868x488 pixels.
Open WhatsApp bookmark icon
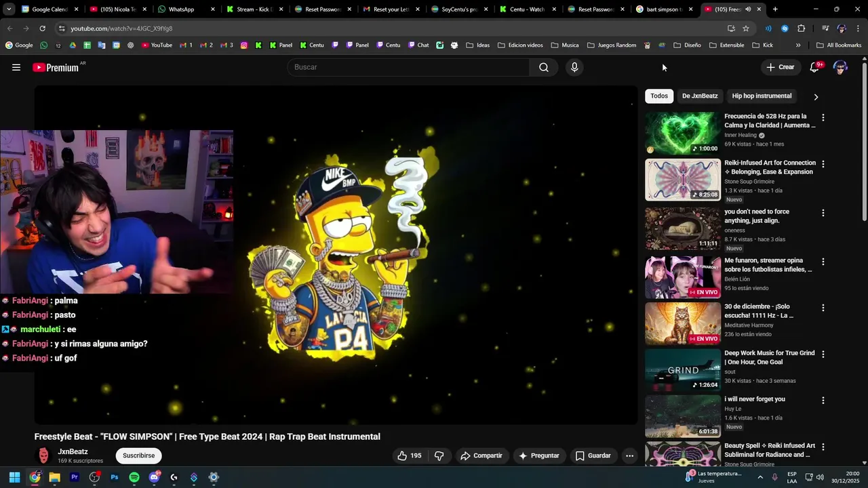(x=43, y=45)
